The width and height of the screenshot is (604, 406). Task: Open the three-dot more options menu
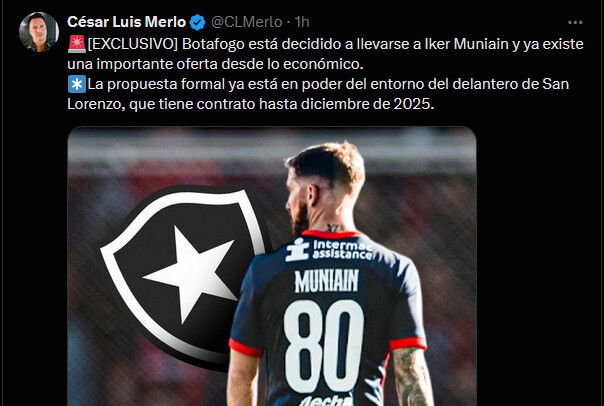tap(575, 22)
